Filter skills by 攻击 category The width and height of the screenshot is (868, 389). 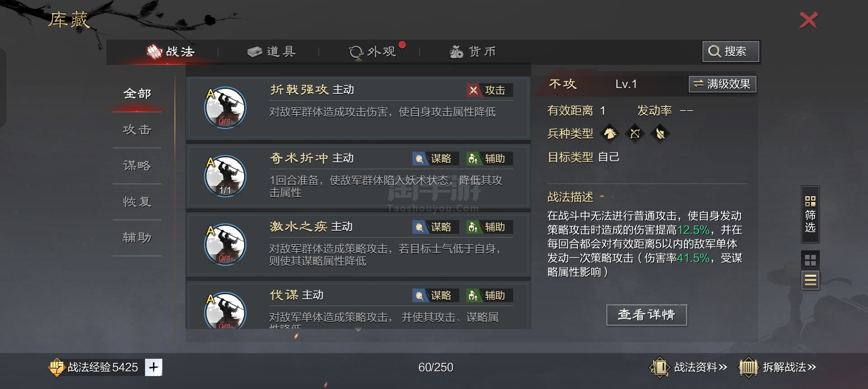(137, 130)
